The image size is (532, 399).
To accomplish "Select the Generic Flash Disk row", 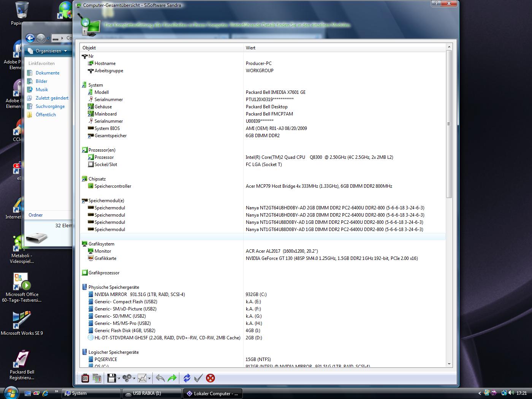I will click(x=262, y=331).
